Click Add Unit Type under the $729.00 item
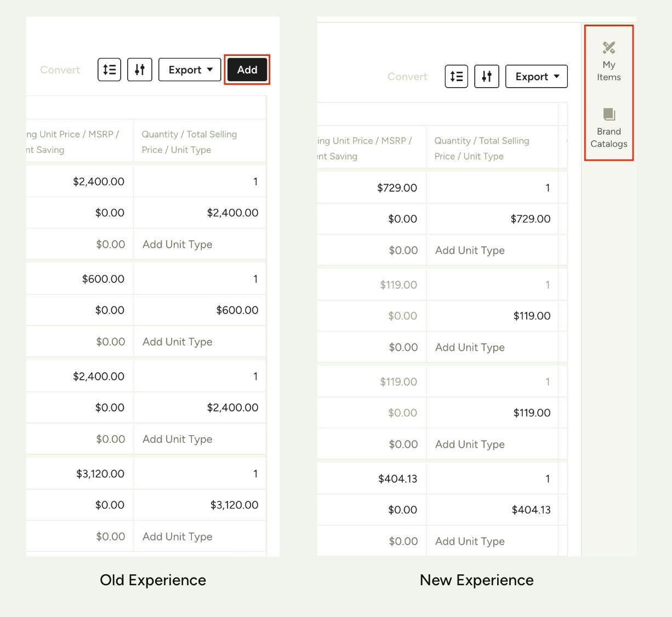 click(x=470, y=250)
